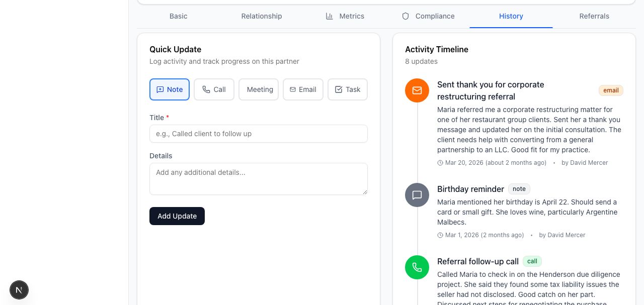Image resolution: width=644 pixels, height=305 pixels.
Task: Open the Compliance tab
Action: point(428,16)
